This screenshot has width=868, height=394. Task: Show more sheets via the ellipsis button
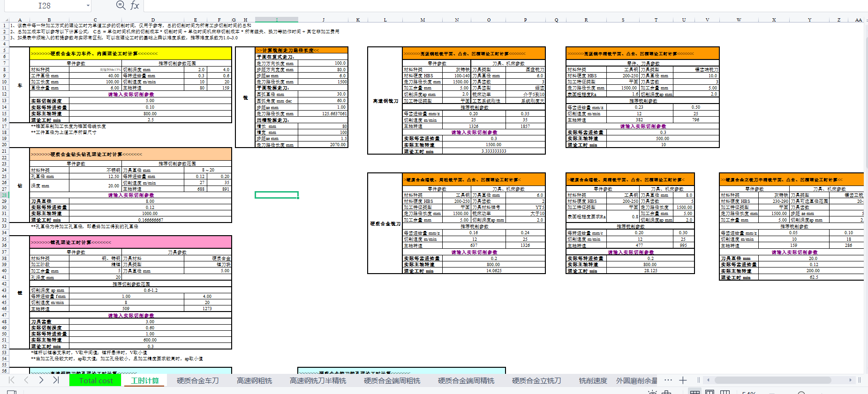tap(668, 380)
